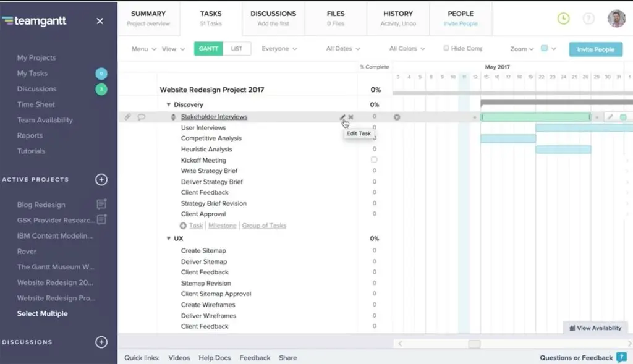The height and width of the screenshot is (364, 633).
Task: Open the History tab
Action: click(398, 18)
